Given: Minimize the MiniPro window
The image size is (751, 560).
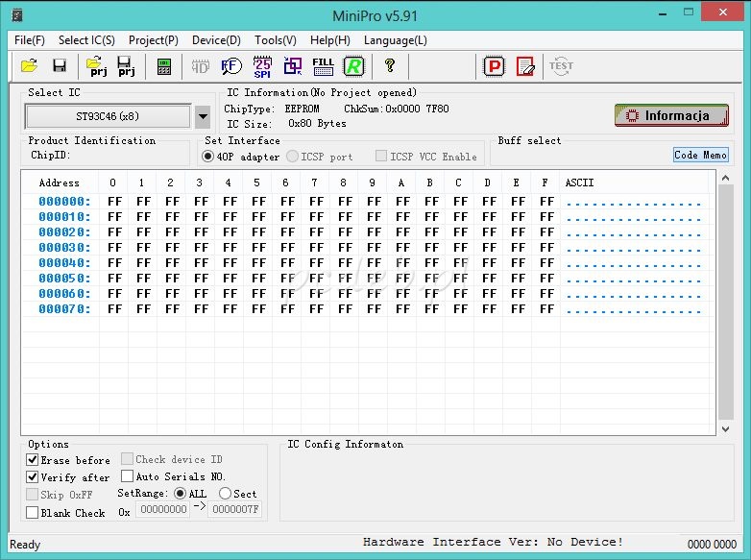Looking at the screenshot, I should (x=663, y=13).
